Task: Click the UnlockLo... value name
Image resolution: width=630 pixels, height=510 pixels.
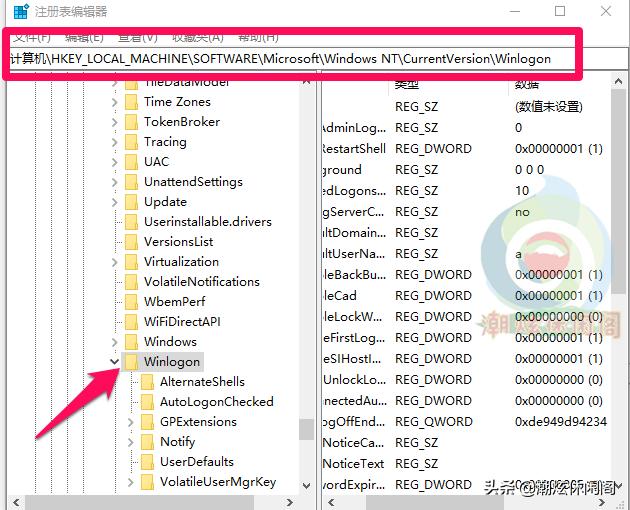Action: coord(354,379)
